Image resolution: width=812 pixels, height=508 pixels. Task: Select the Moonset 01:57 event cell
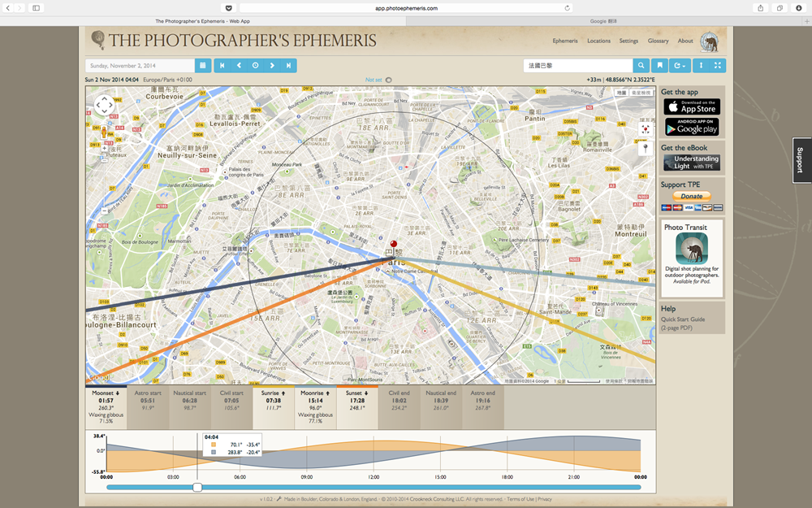106,407
